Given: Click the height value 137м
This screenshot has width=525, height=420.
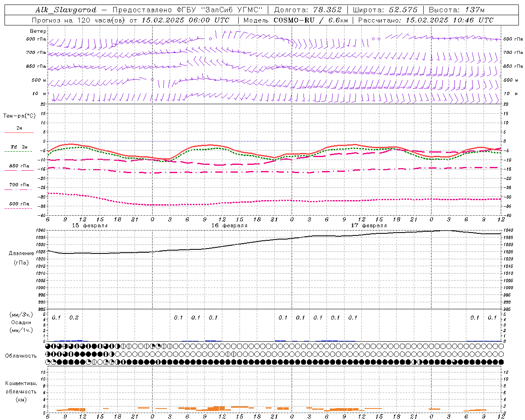Looking at the screenshot, I should click(x=475, y=10).
